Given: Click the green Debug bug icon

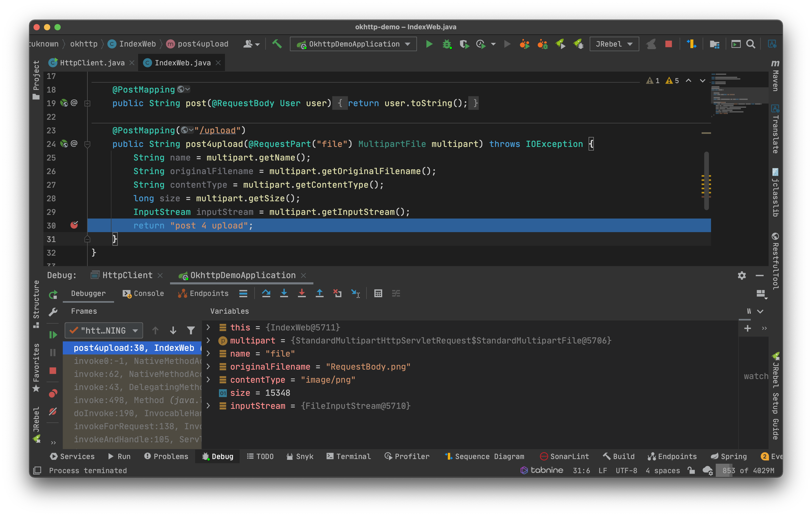Looking at the screenshot, I should tap(447, 44).
